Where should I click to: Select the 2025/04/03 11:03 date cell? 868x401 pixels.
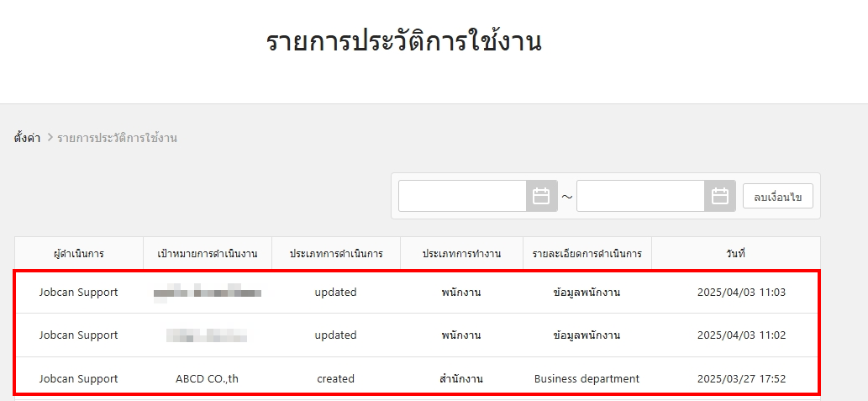(741, 293)
